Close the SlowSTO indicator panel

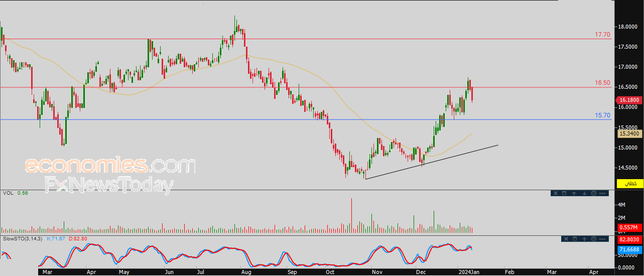pyautogui.click(x=566, y=239)
